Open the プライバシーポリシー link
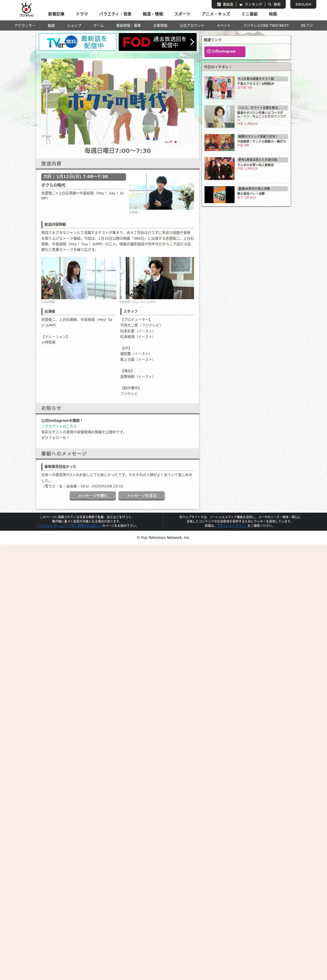Image resolution: width=327 pixels, height=980 pixels. click(x=232, y=526)
